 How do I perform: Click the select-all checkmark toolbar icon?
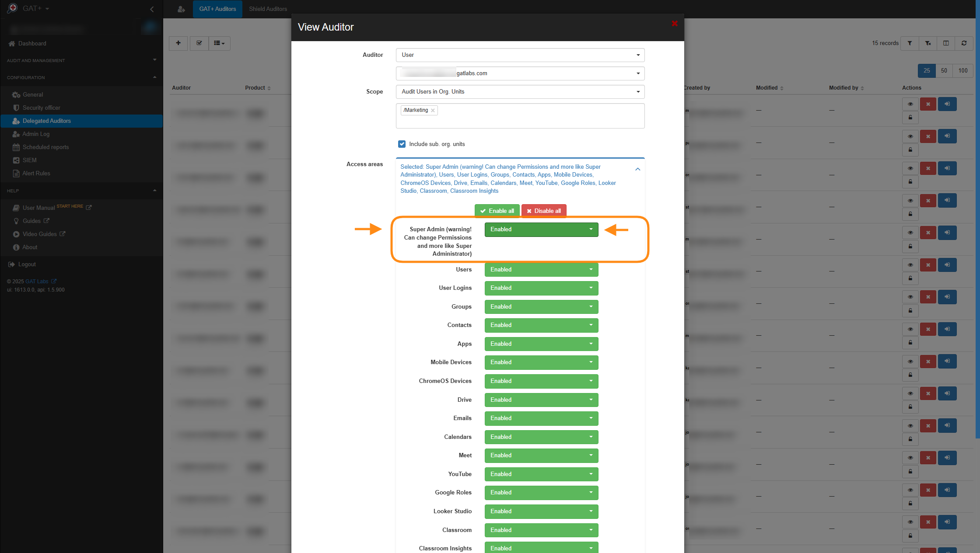pyautogui.click(x=199, y=43)
